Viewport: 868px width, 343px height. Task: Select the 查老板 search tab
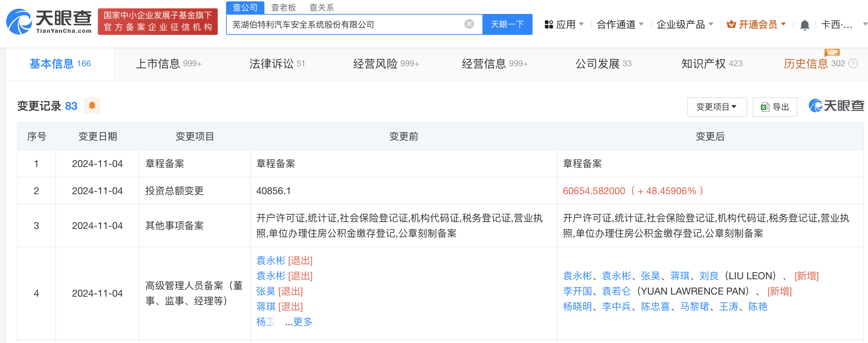(x=284, y=7)
